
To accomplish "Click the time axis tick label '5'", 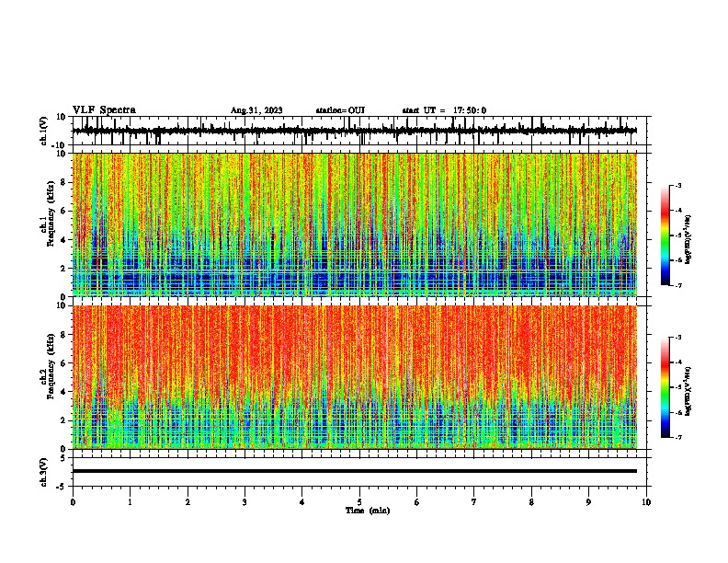I will pos(359,502).
